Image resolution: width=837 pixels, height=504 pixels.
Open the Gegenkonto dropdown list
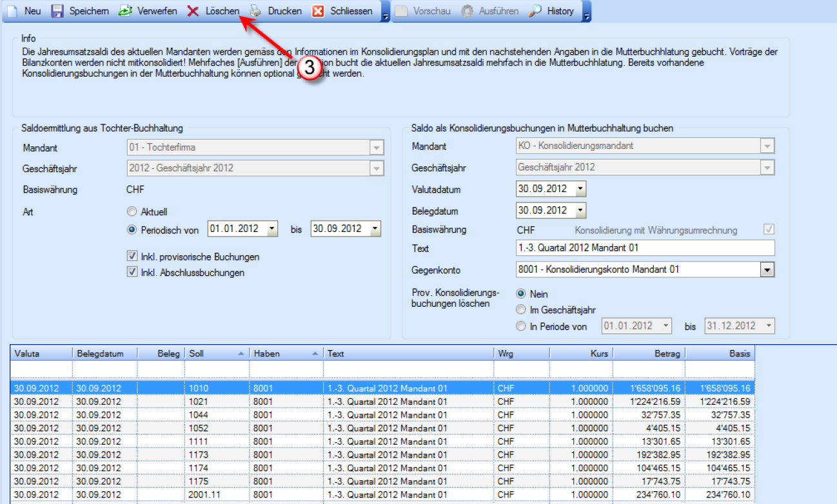767,269
